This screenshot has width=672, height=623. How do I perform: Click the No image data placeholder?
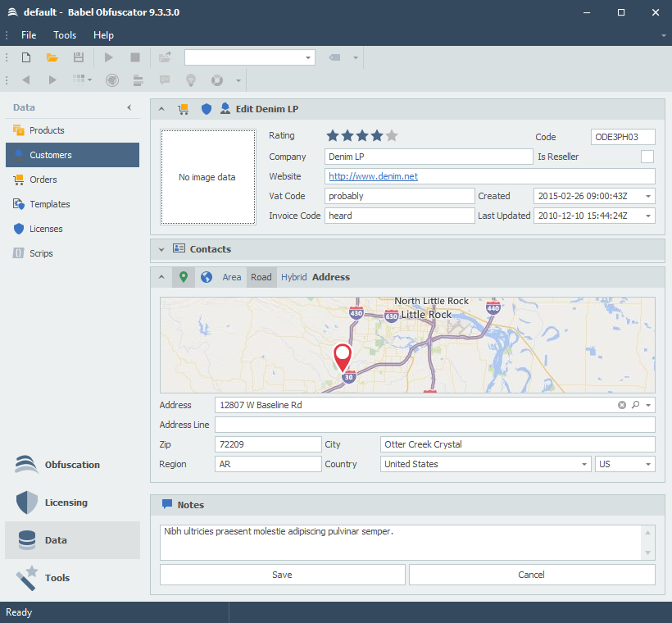point(208,176)
